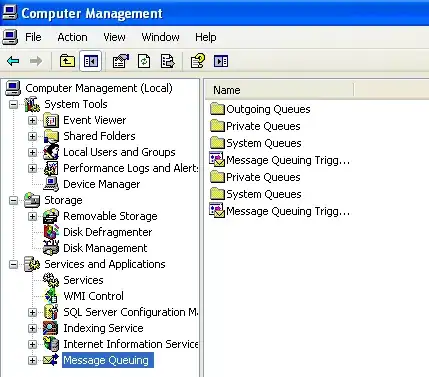429x377 pixels.
Task: Expand Performance Logs and Alerts node
Action: coord(32,168)
